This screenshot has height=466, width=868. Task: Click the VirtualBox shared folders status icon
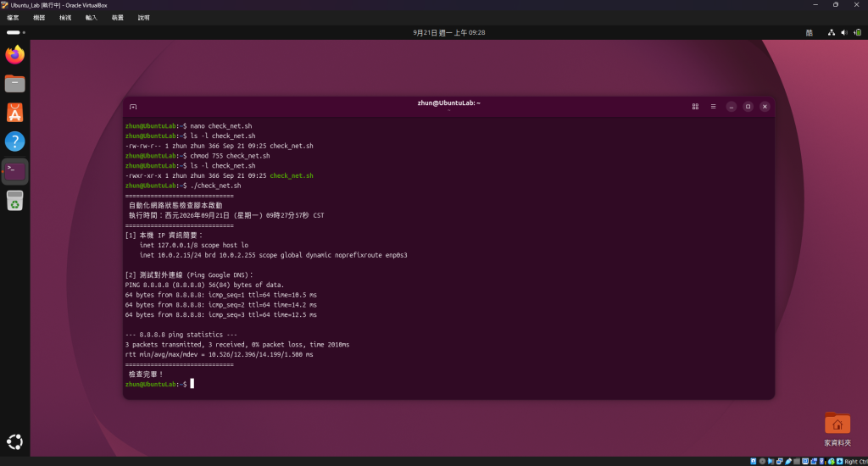point(797,461)
